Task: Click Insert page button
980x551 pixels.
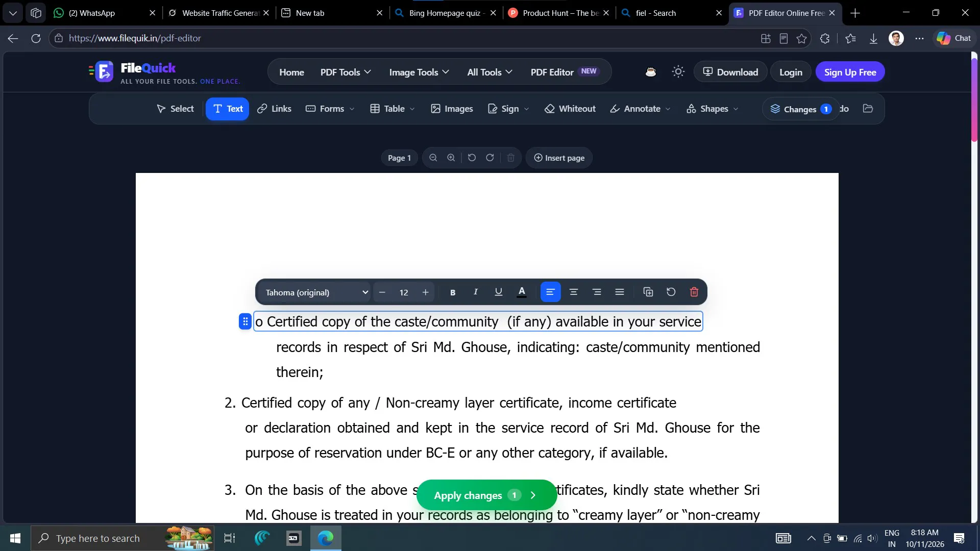Action: click(559, 158)
